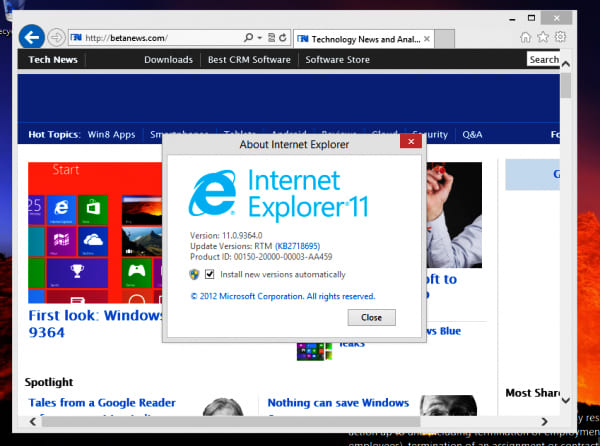600x446 pixels.
Task: Open the Tools gear icon
Action: [560, 37]
